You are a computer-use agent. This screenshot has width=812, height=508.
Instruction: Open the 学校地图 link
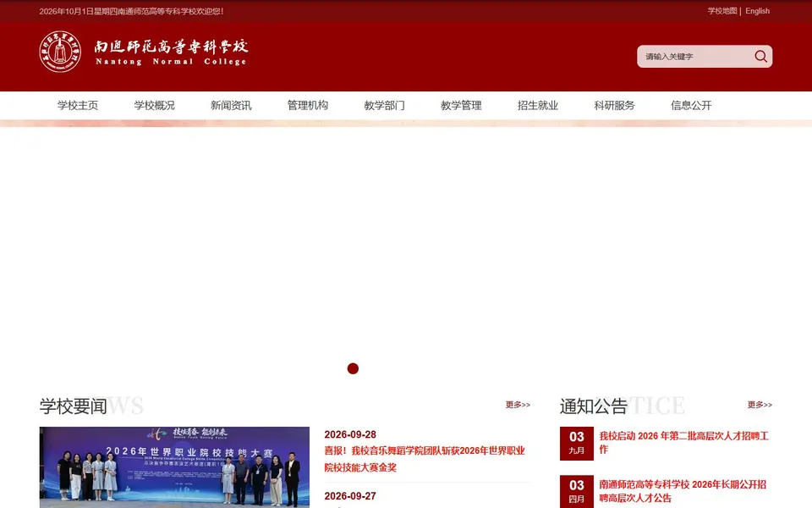721,11
